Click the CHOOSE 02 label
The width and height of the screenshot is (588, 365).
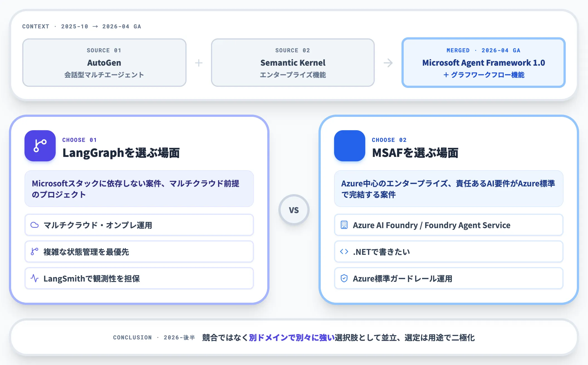pyautogui.click(x=389, y=140)
